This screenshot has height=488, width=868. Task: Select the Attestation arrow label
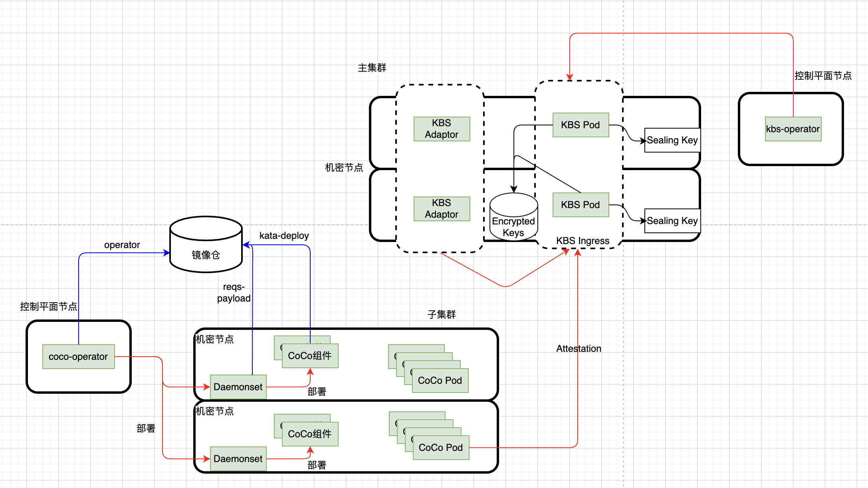click(x=579, y=349)
